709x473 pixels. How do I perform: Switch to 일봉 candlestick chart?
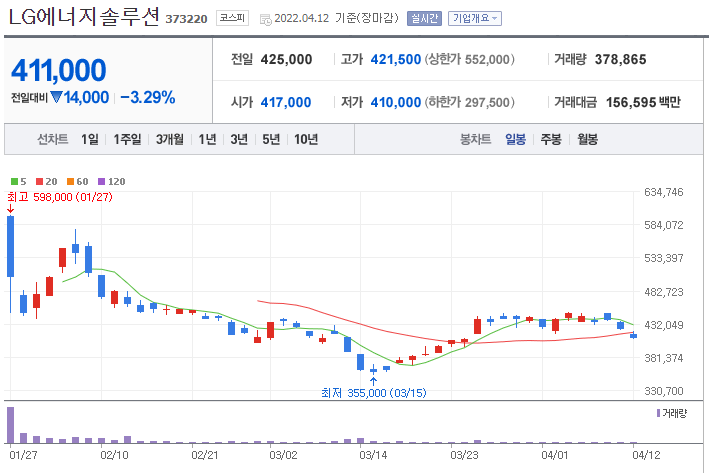click(515, 139)
